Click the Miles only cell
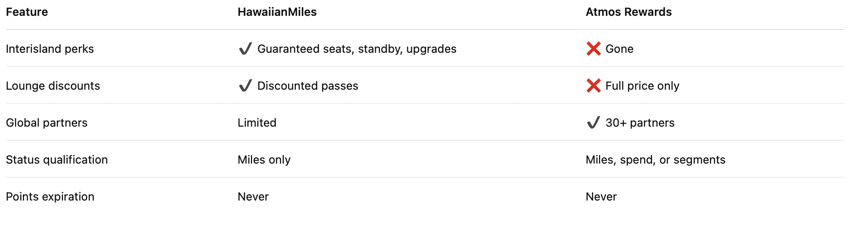This screenshot has height=241, width=868. click(264, 160)
